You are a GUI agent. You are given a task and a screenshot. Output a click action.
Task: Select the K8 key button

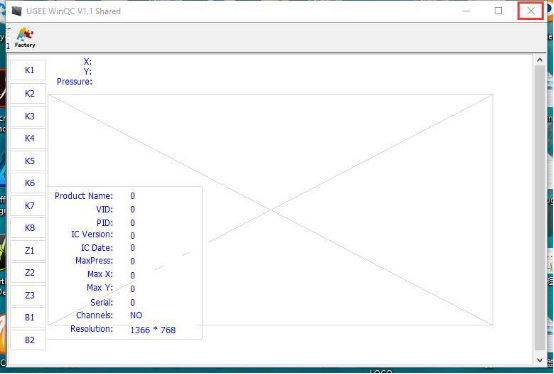pyautogui.click(x=28, y=228)
